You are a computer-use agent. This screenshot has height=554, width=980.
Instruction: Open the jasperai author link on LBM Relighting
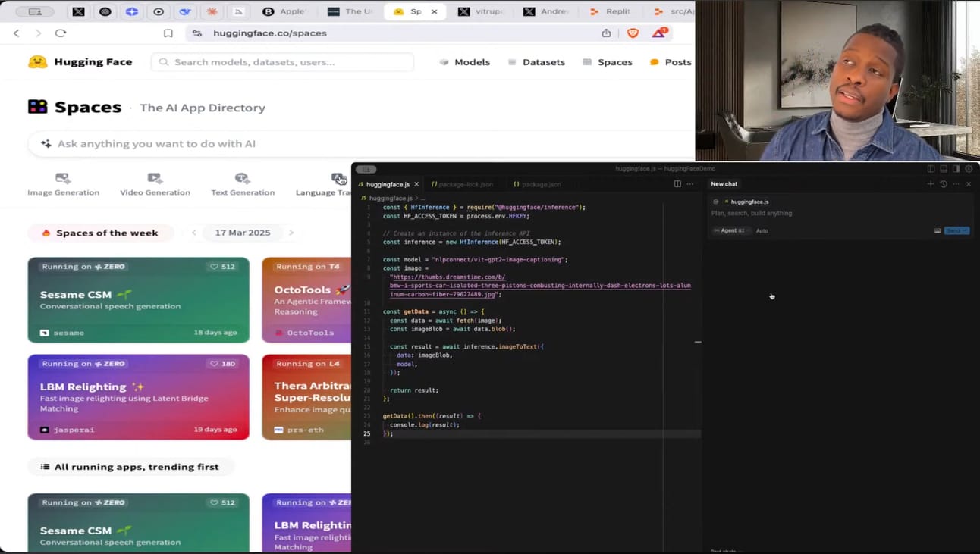coord(68,430)
